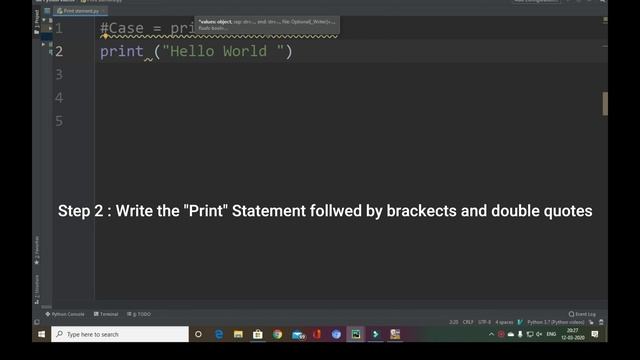Image resolution: width=640 pixels, height=360 pixels.
Task: Click the tool windows quick-access icon in status bar
Action: click(37, 322)
